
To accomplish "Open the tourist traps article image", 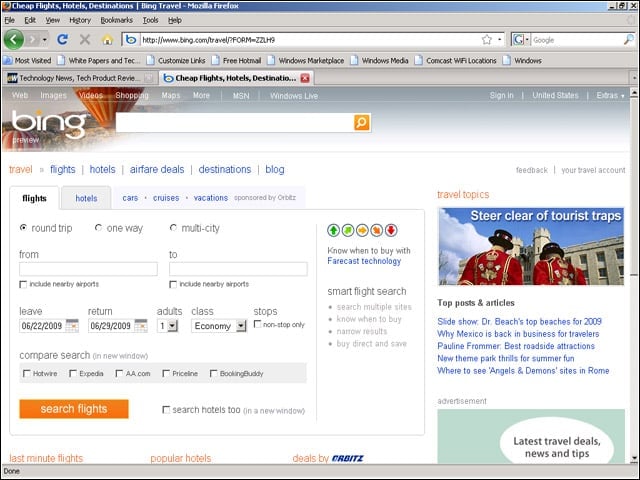I will 531,247.
